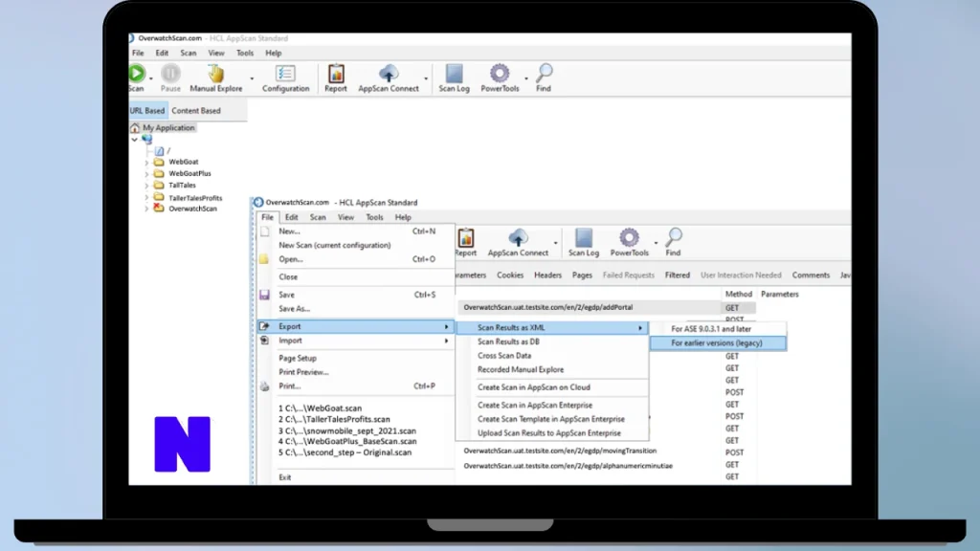Viewport: 980px width, 551px height.
Task: Expand the OverwatchScan tree node
Action: (146, 209)
